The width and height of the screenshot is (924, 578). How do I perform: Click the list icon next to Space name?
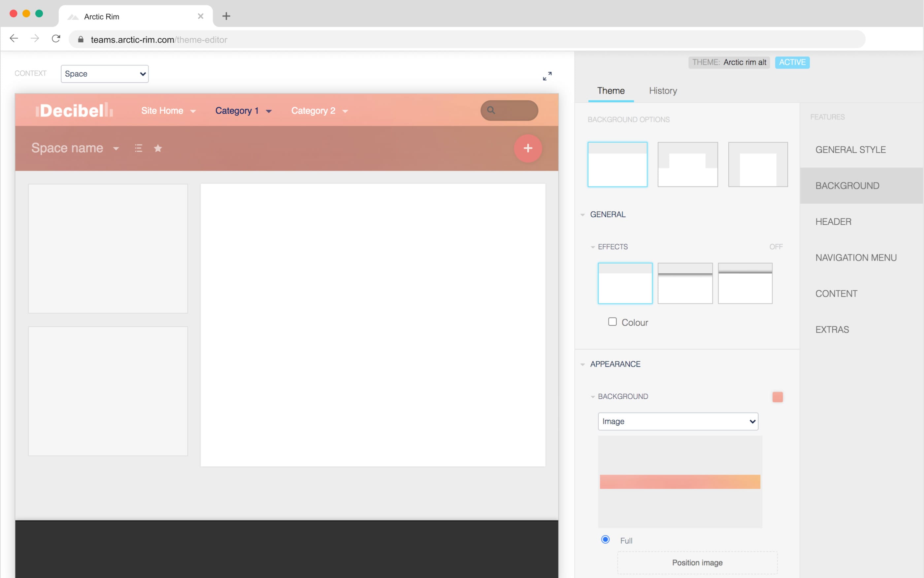click(x=139, y=148)
